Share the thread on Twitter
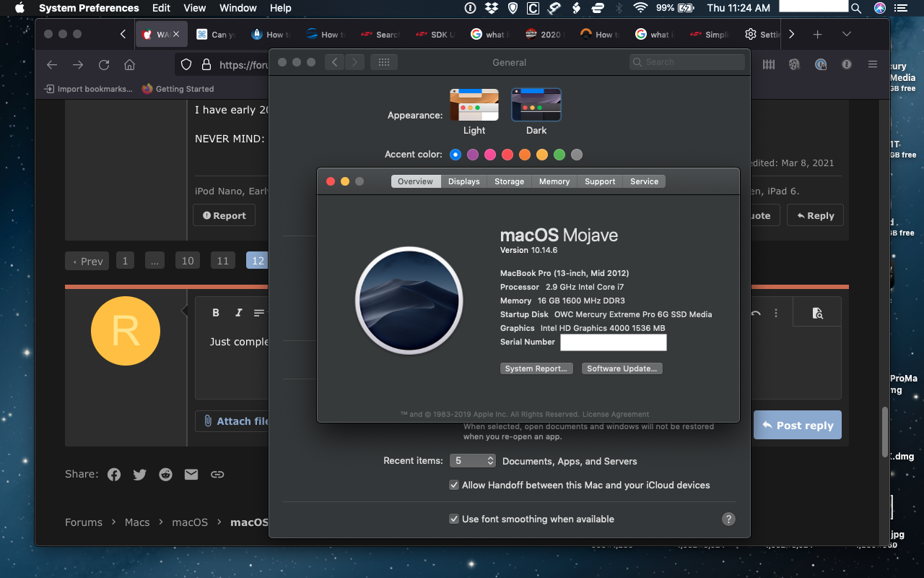Screen dimensions: 924x578 [x=140, y=474]
